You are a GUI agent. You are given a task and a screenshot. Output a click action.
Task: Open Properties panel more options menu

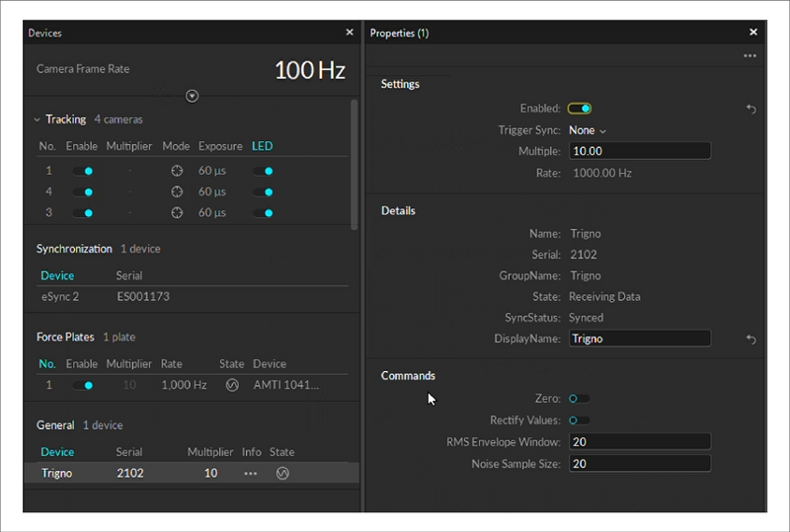[x=750, y=56]
